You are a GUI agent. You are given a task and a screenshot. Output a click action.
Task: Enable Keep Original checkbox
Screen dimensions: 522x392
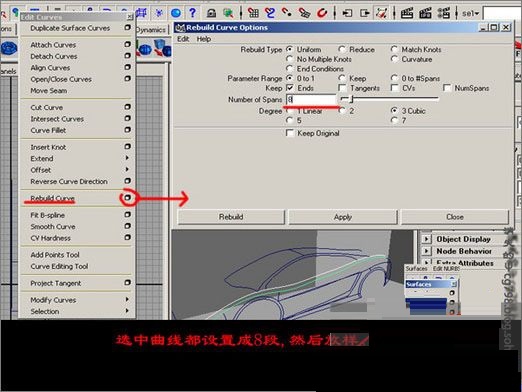pyautogui.click(x=290, y=133)
